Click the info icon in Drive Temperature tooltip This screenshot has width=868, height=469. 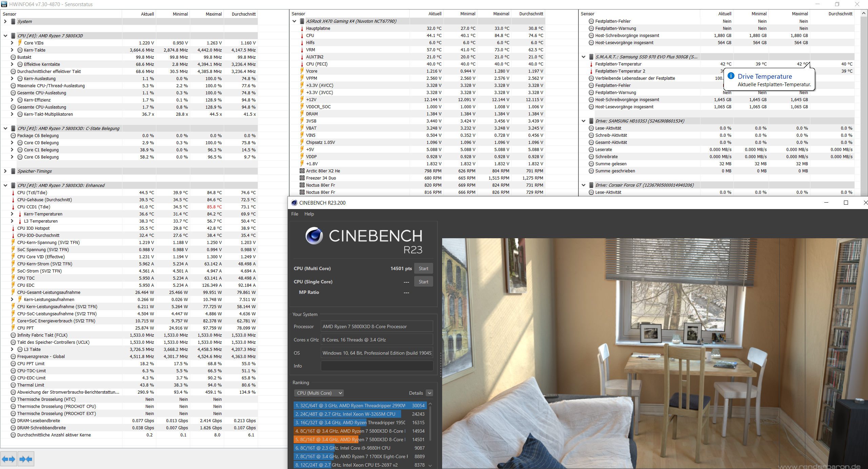pyautogui.click(x=731, y=76)
